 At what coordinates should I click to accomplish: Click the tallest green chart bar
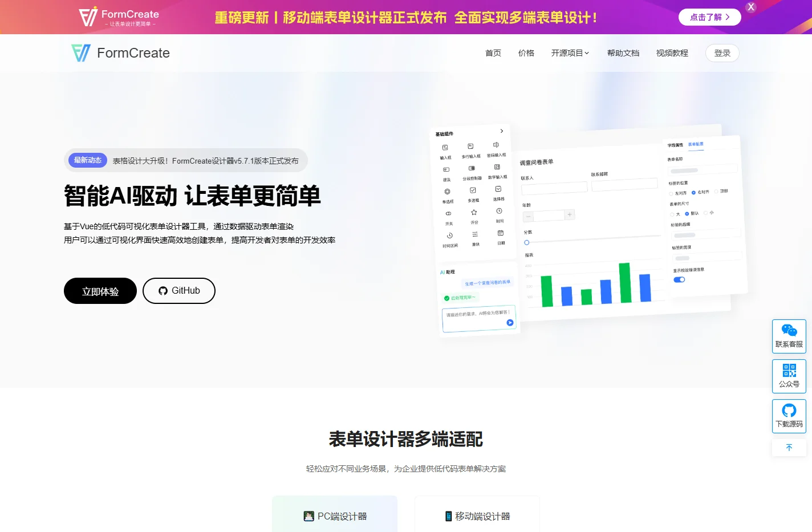pyautogui.click(x=625, y=283)
